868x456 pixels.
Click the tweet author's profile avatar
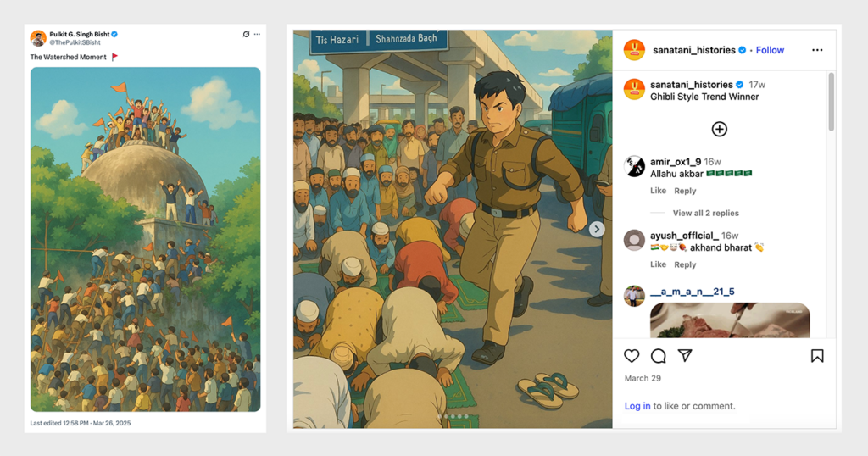(38, 38)
